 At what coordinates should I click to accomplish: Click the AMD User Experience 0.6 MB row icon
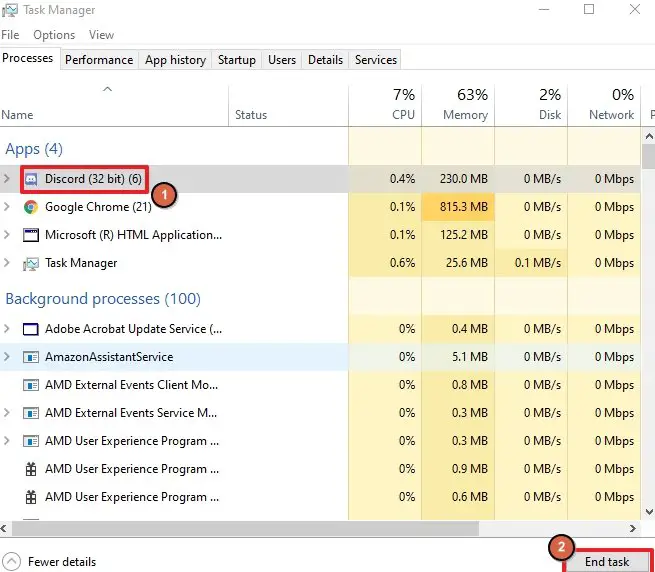point(31,497)
